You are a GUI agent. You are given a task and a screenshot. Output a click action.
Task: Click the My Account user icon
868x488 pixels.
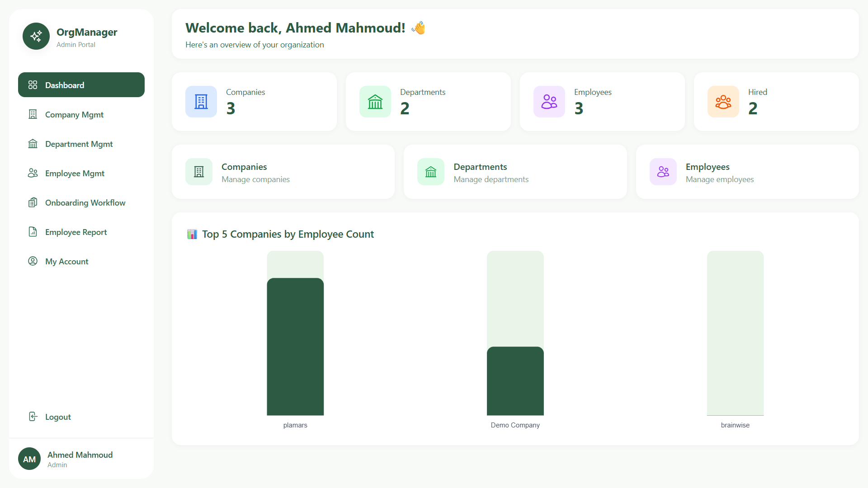[33, 261]
